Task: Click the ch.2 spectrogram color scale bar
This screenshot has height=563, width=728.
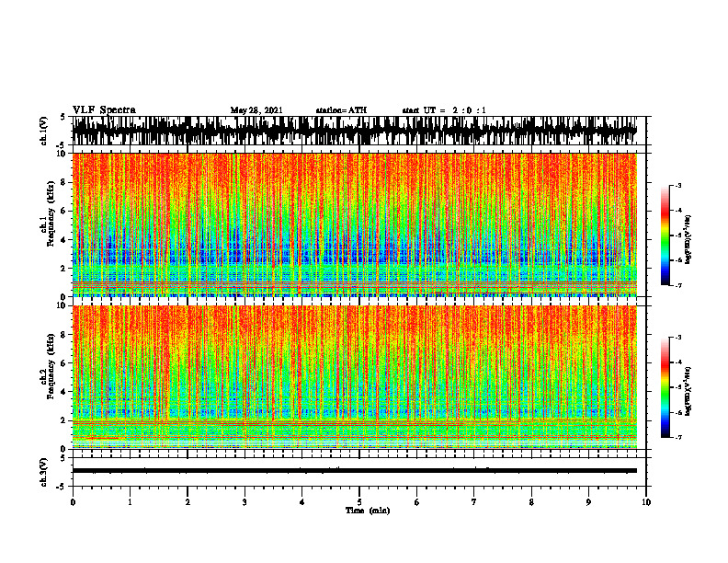Action: [665, 387]
